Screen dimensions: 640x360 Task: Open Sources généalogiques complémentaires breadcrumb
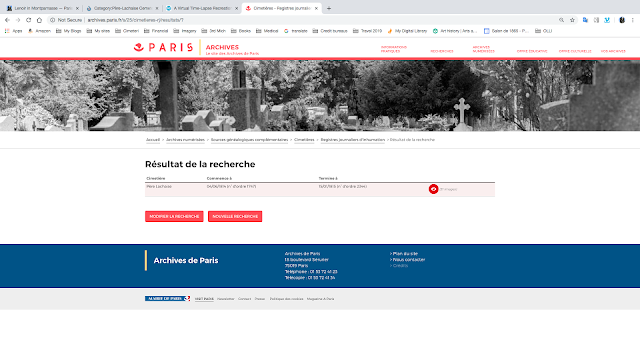coord(249,140)
